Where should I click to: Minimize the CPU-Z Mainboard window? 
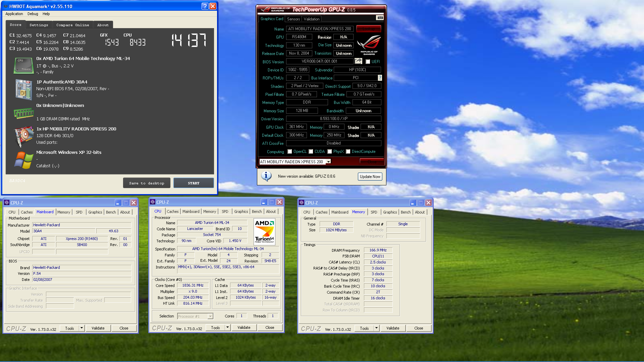pos(118,202)
